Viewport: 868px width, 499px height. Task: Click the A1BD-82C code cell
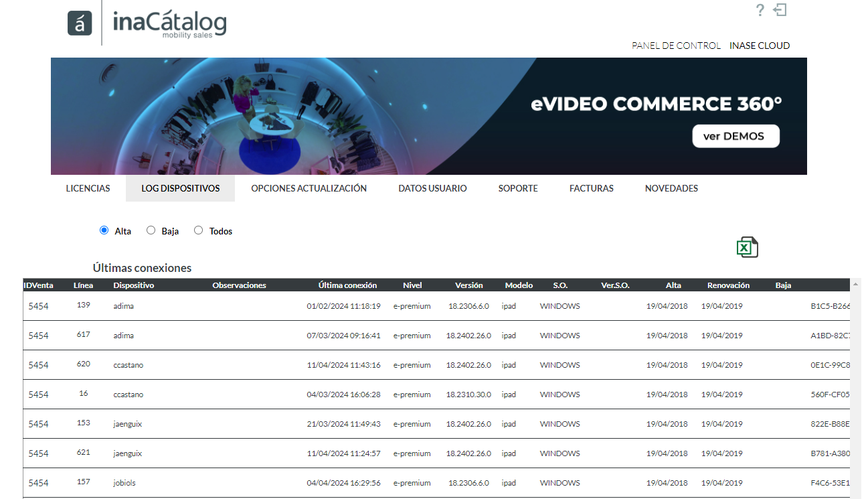pyautogui.click(x=831, y=336)
